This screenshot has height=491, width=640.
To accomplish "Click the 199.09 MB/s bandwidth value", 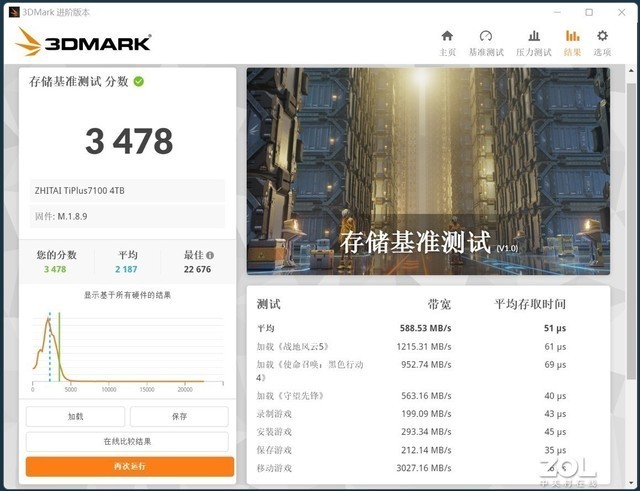I will point(426,414).
